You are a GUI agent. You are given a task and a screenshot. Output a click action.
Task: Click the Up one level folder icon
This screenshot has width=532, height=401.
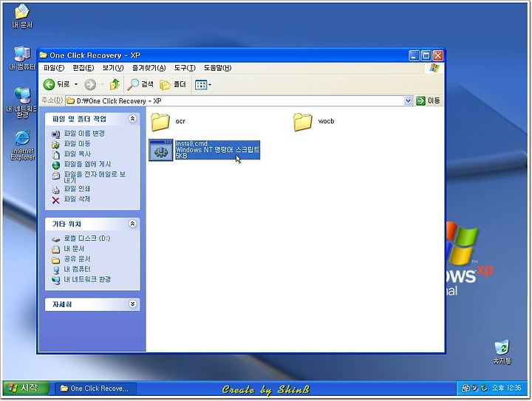tap(115, 84)
